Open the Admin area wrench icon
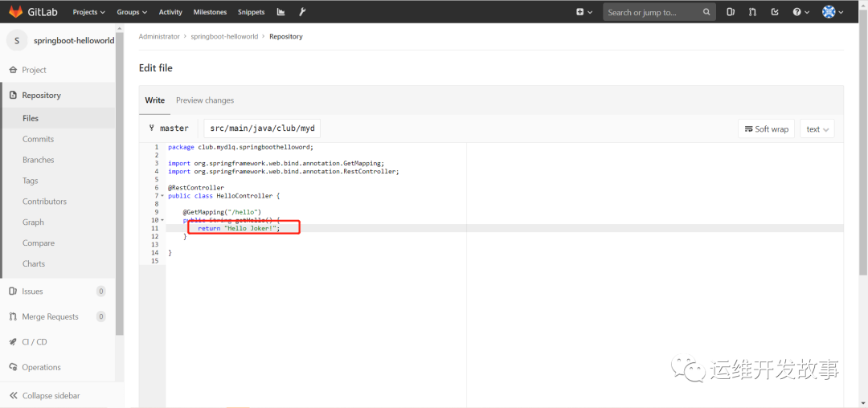Image resolution: width=868 pixels, height=408 pixels. (302, 11)
